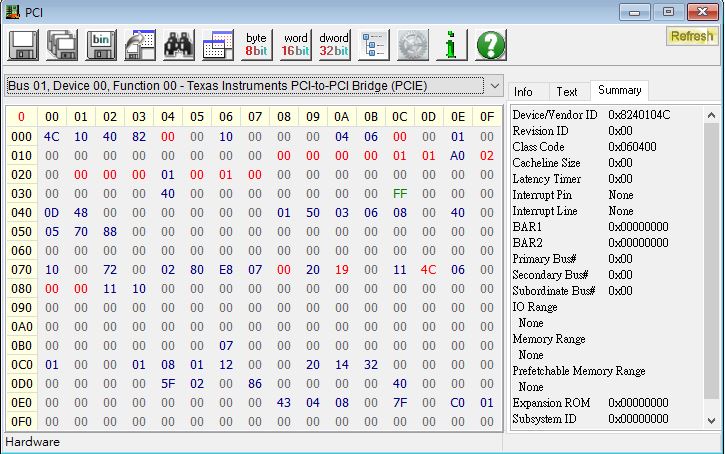
Task: Select the Summary tab
Action: (x=620, y=90)
